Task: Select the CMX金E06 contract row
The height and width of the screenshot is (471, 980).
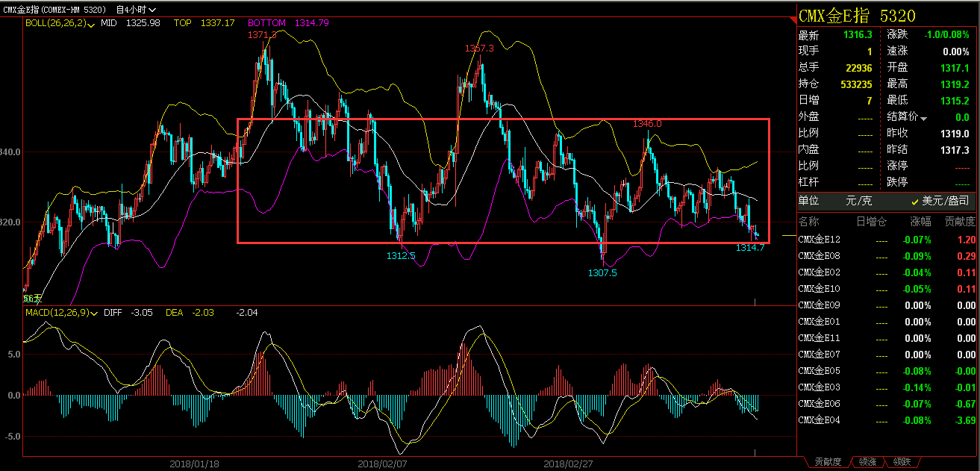Action: [x=887, y=404]
